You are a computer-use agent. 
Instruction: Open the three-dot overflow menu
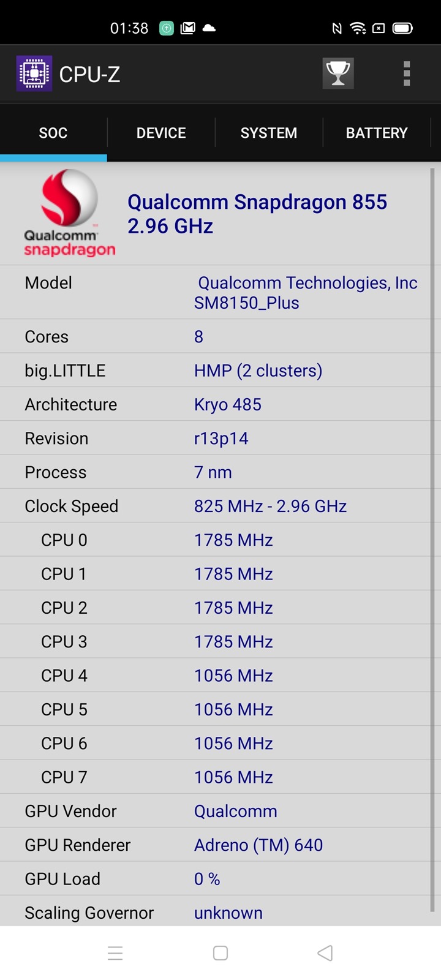tap(406, 73)
